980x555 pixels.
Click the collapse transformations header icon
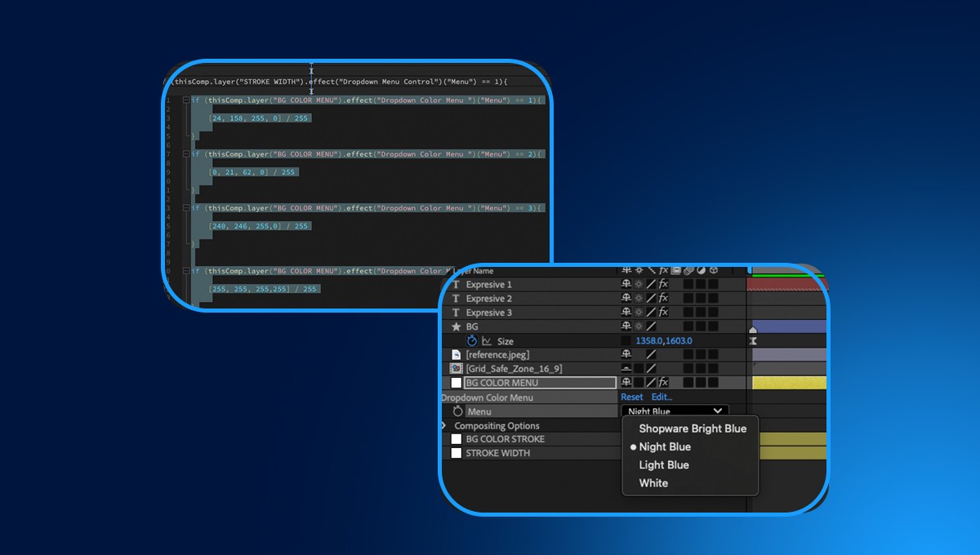[x=639, y=270]
